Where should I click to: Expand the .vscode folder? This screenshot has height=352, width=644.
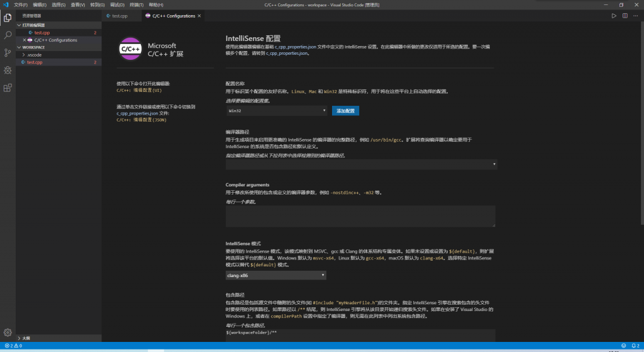click(x=58, y=55)
